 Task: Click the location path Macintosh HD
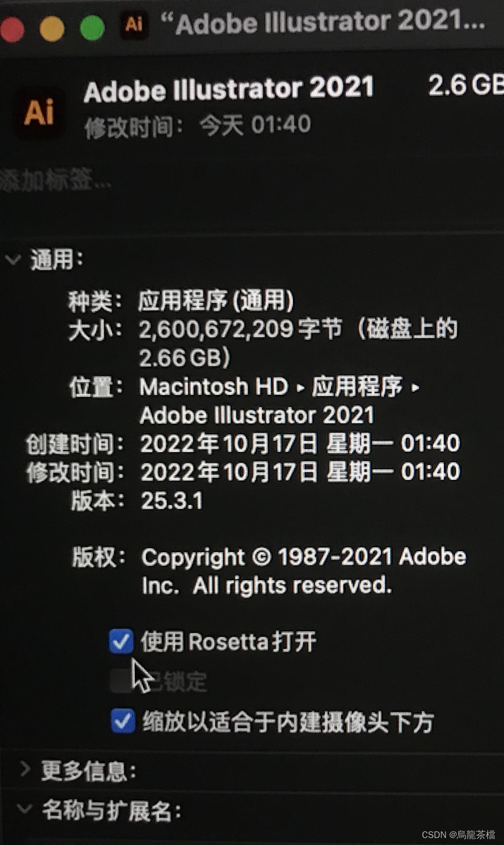[x=213, y=387]
